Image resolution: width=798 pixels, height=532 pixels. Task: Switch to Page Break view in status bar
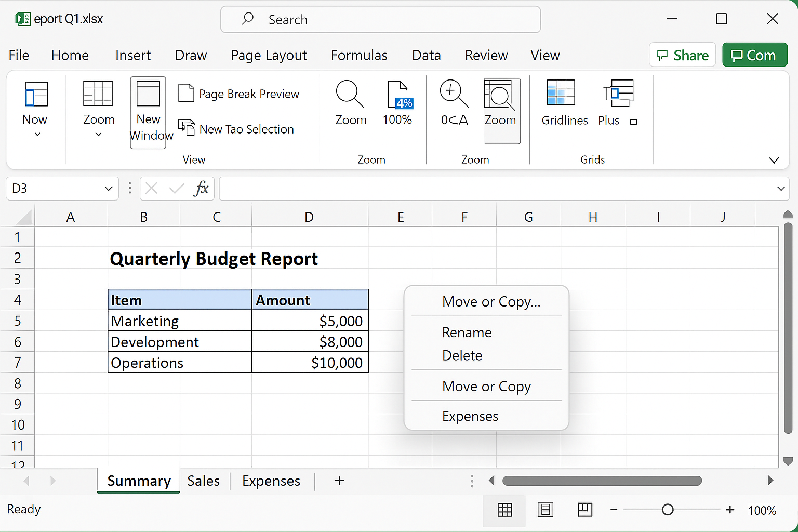[x=585, y=510]
